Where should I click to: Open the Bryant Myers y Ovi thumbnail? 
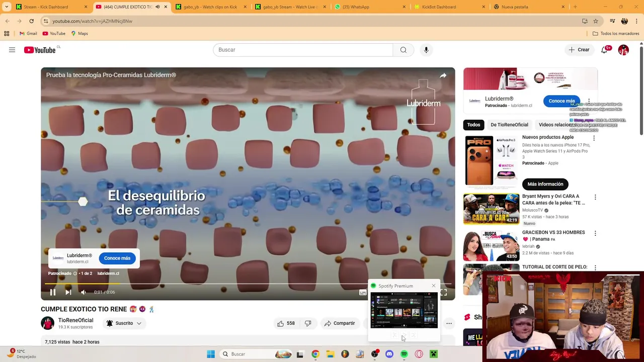491,209
